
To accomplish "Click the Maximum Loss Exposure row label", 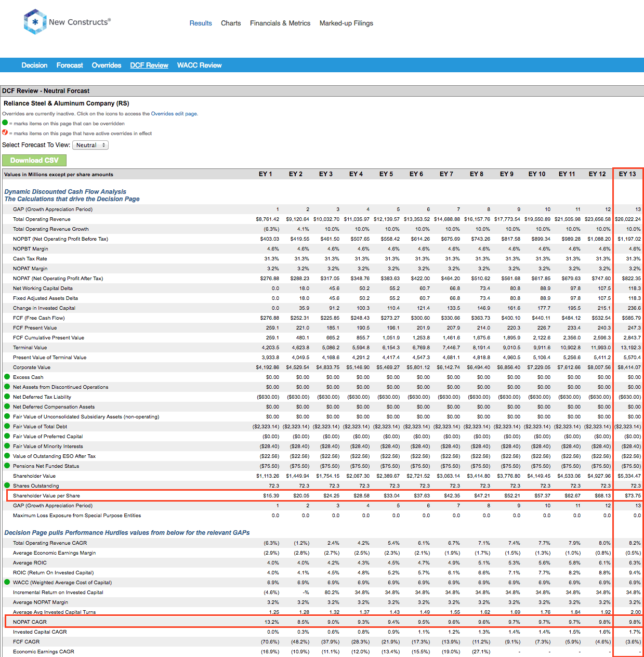I will (x=77, y=516).
